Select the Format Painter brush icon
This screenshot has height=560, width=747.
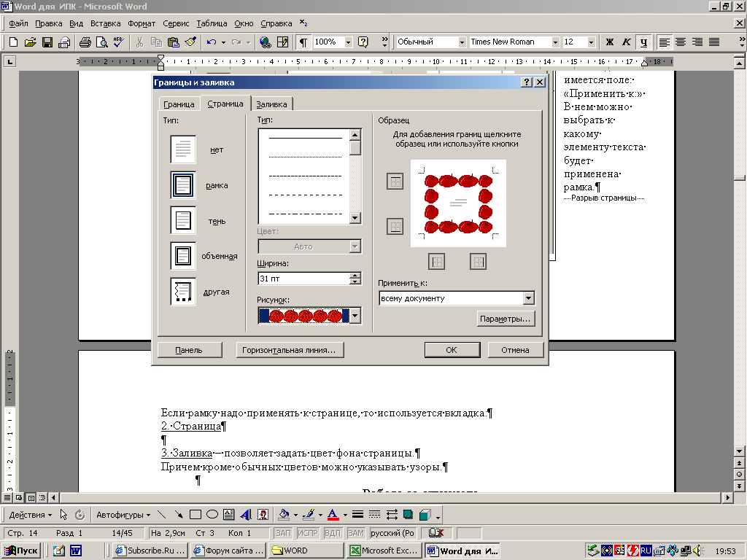[x=190, y=42]
